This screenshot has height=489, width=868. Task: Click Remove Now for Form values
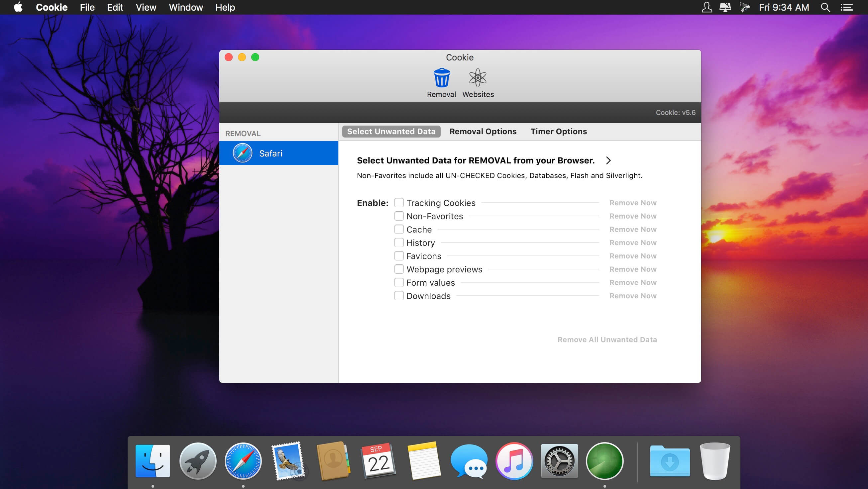pos(633,283)
